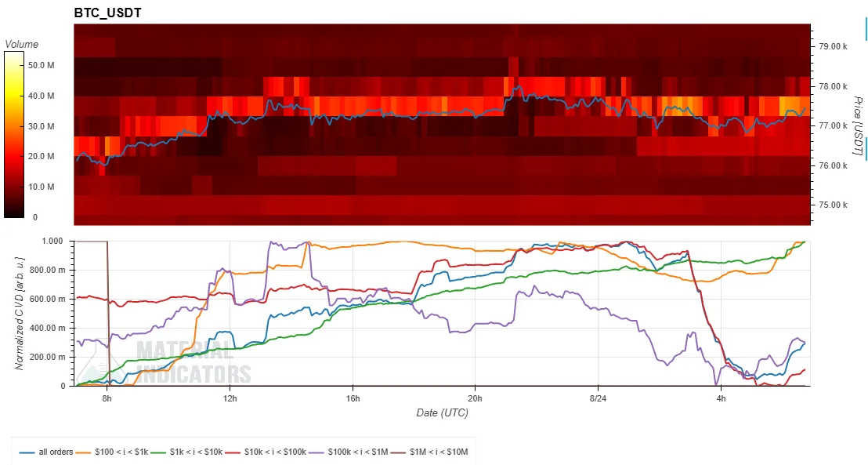
Task: Click the 'Date (UTC)' axis title
Action: 443,413
